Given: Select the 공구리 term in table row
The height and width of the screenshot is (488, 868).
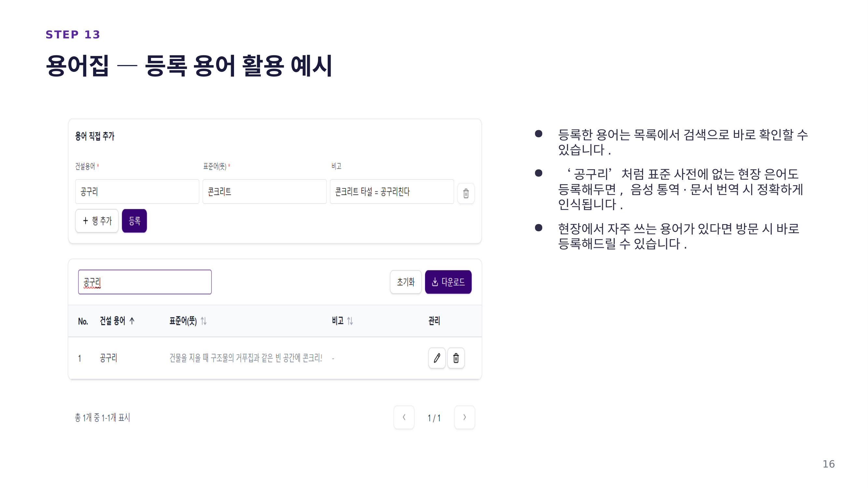Looking at the screenshot, I should point(108,358).
